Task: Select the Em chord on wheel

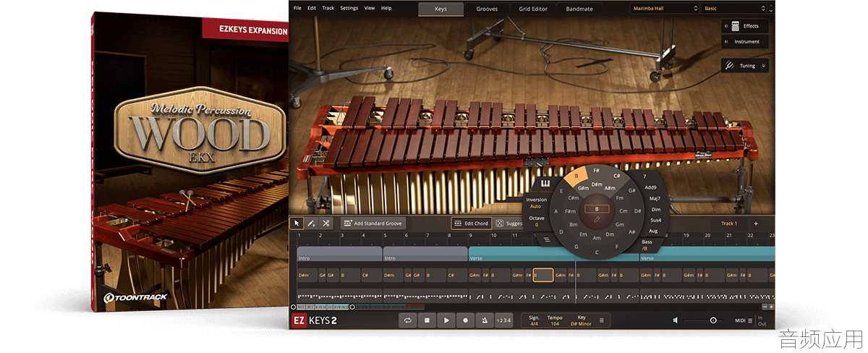Action: pyautogui.click(x=583, y=234)
